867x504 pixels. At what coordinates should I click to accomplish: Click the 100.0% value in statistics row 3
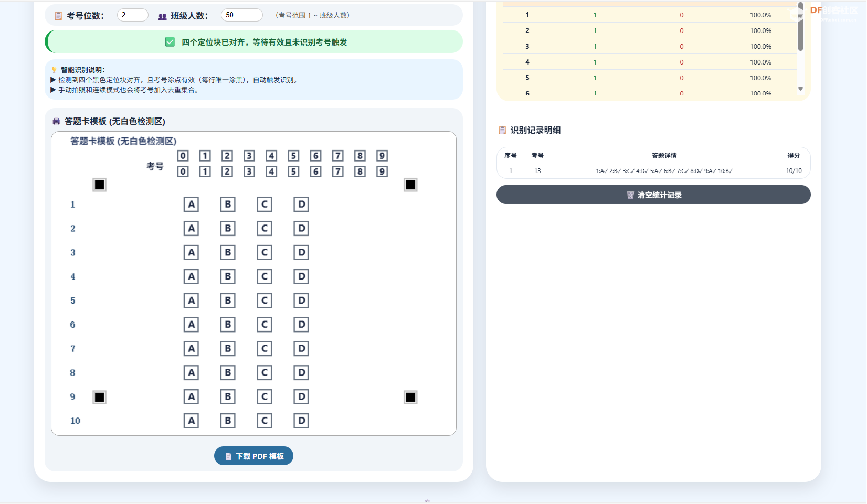pos(760,47)
